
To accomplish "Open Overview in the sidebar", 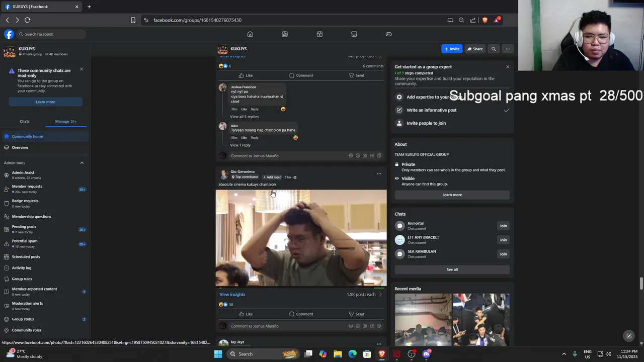I will coord(45,147).
